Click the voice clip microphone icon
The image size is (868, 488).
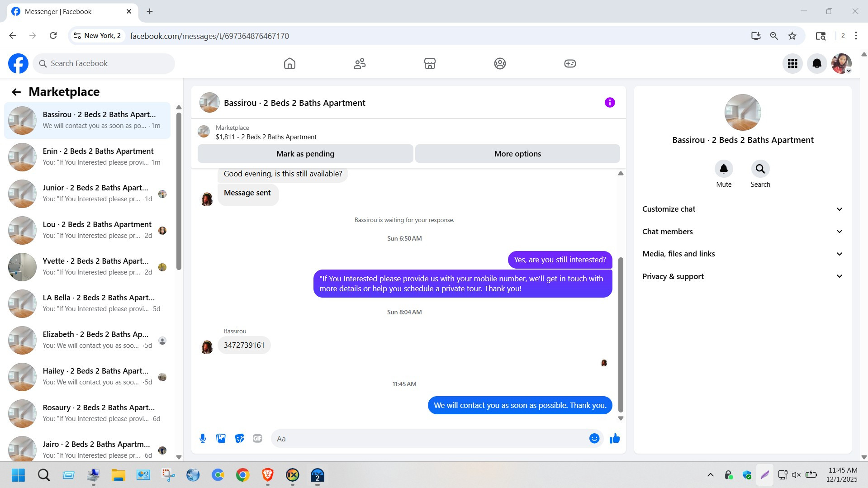coord(203,439)
